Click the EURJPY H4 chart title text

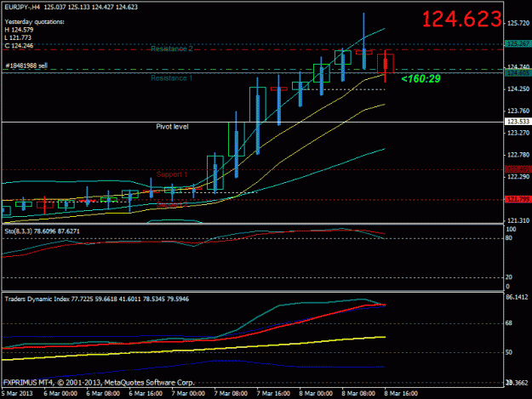tap(72, 7)
